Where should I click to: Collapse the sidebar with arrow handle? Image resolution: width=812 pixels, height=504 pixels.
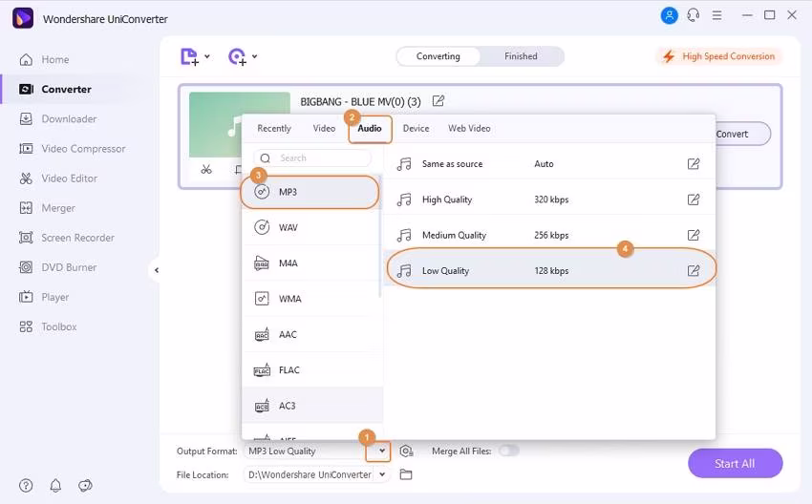[156, 270]
